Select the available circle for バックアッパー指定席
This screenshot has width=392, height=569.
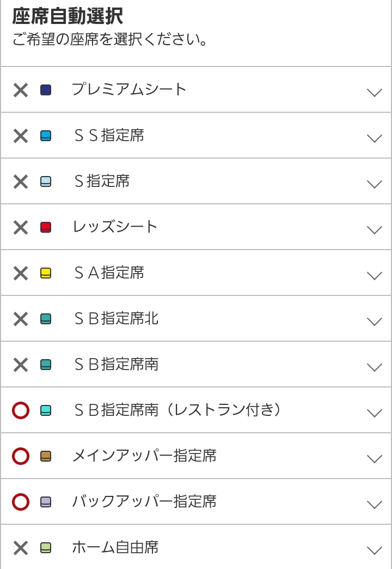tap(21, 502)
